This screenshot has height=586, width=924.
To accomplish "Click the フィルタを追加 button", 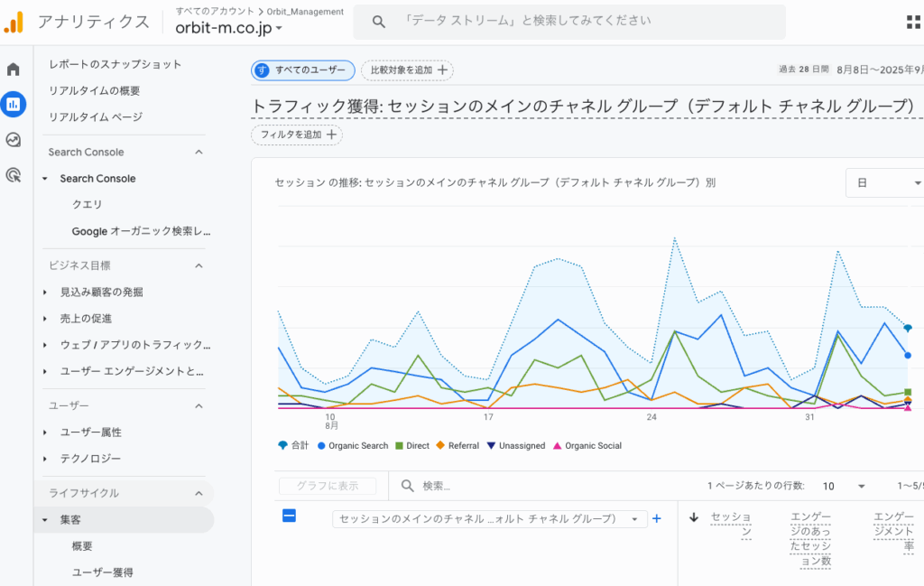I will point(297,135).
